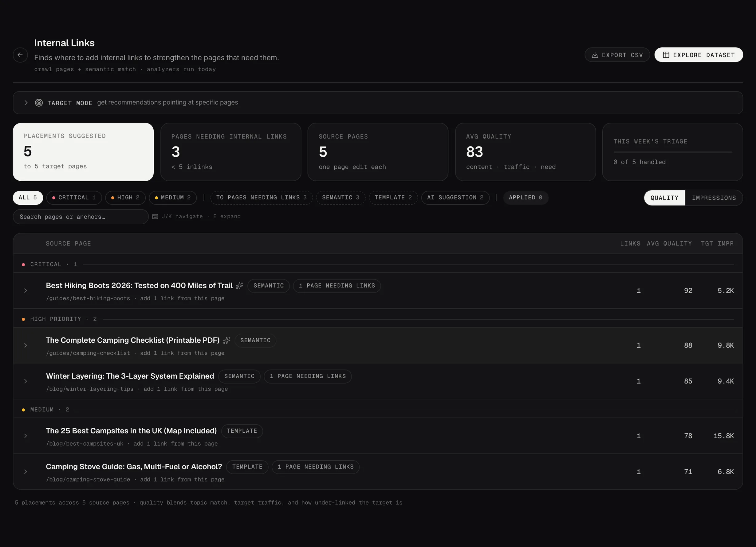Open the Placements Suggested stat card
756x547 pixels.
click(x=83, y=152)
